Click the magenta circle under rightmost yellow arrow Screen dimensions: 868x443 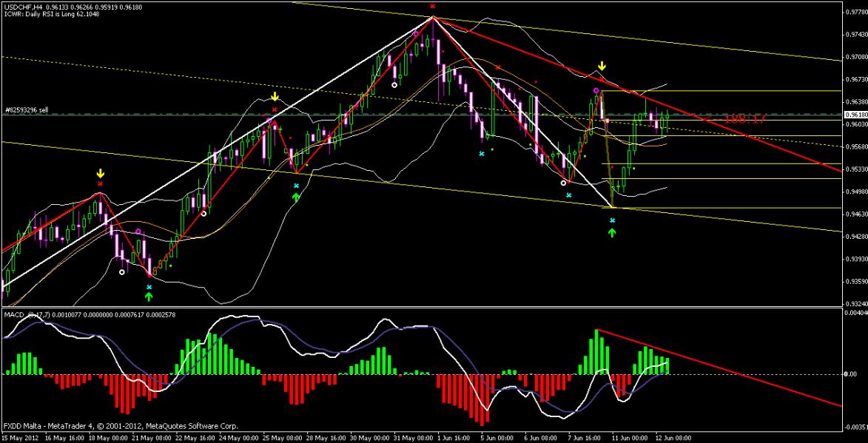[x=596, y=90]
